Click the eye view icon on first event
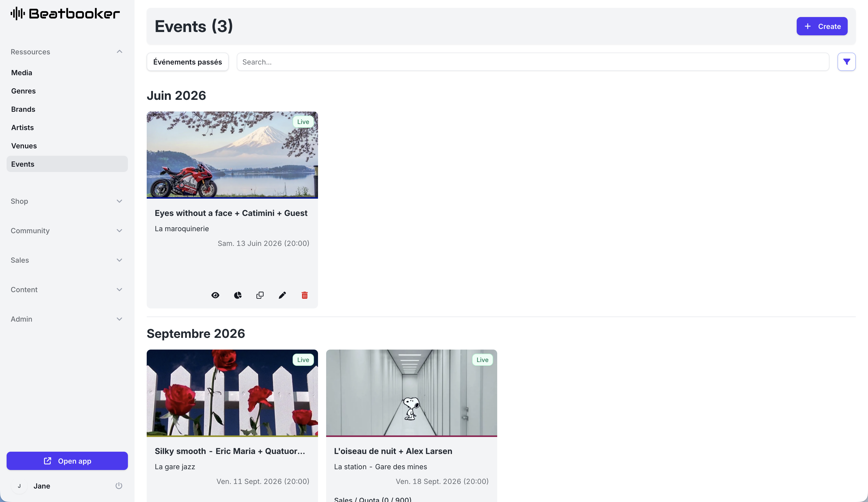 pyautogui.click(x=215, y=295)
